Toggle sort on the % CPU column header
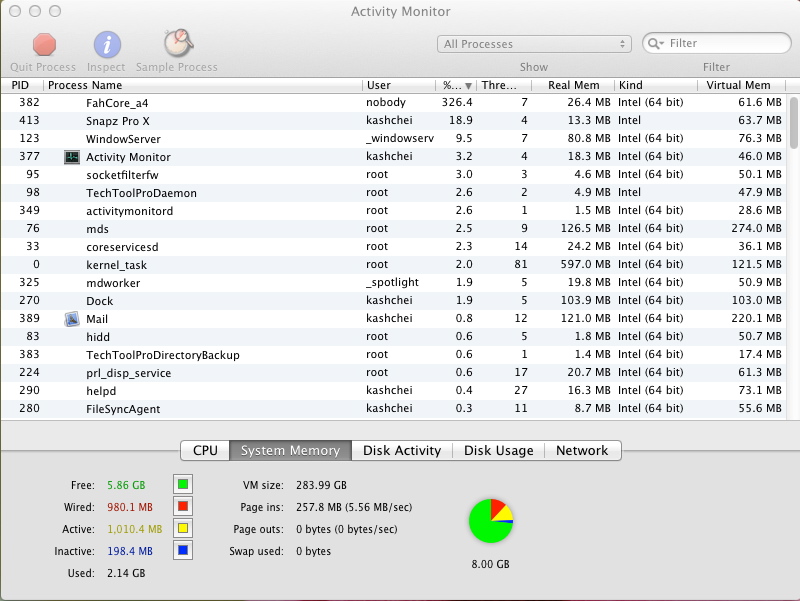The width and height of the screenshot is (800, 601). 456,85
